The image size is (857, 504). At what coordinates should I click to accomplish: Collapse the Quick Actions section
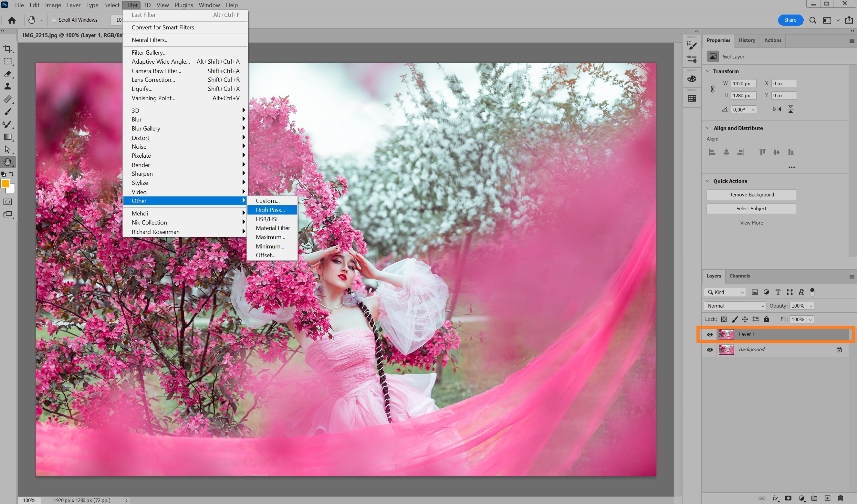coord(708,181)
